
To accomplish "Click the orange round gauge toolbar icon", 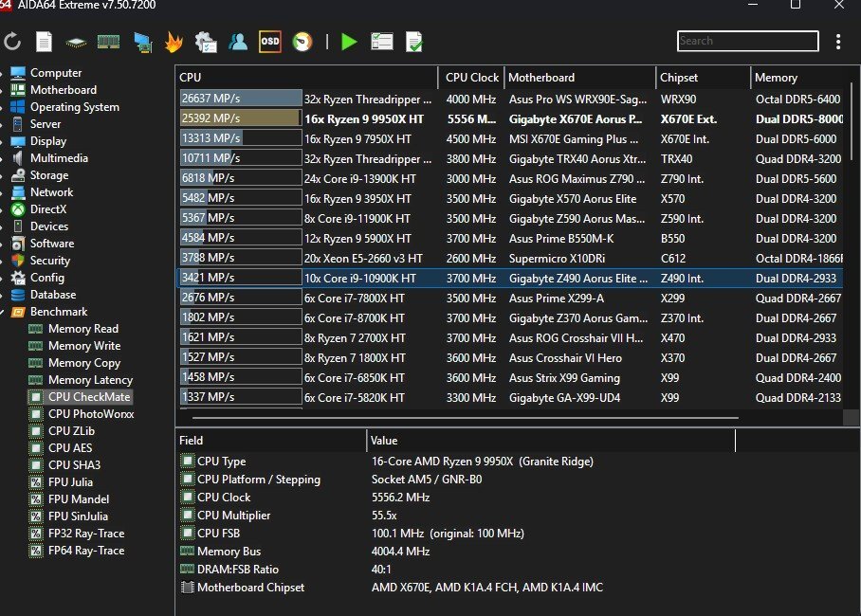I will click(302, 42).
